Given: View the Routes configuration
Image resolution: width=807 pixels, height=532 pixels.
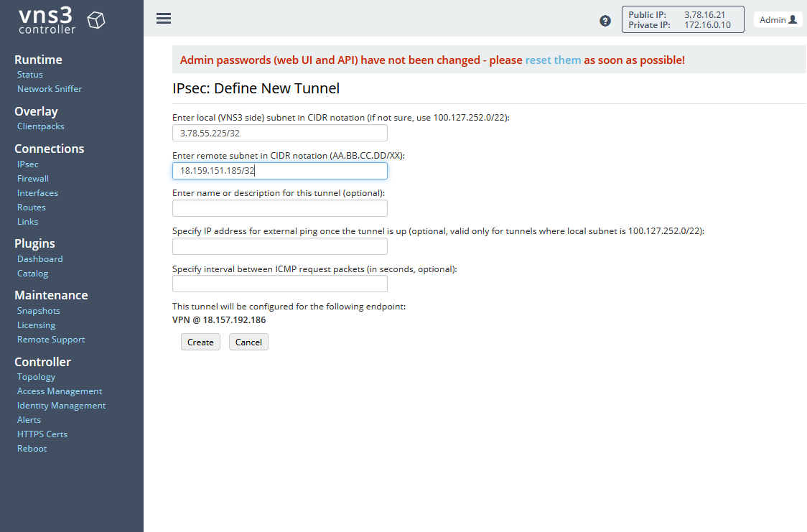Looking at the screenshot, I should click(x=31, y=207).
